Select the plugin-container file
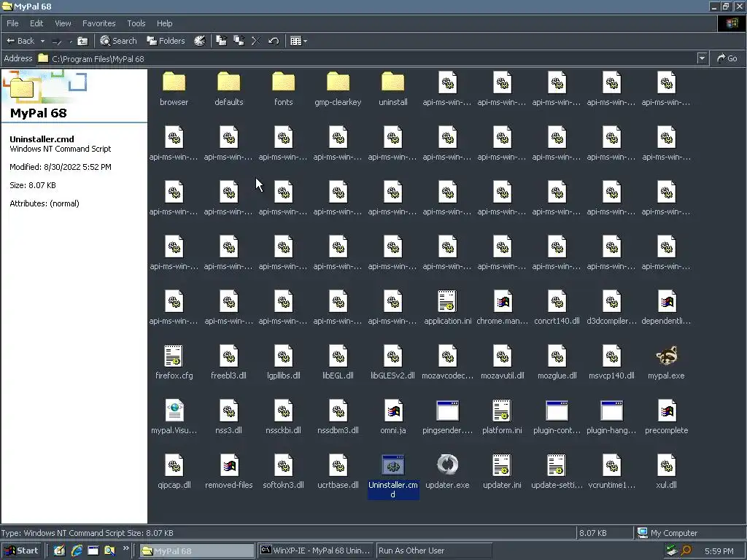The height and width of the screenshot is (560, 747). tap(557, 417)
